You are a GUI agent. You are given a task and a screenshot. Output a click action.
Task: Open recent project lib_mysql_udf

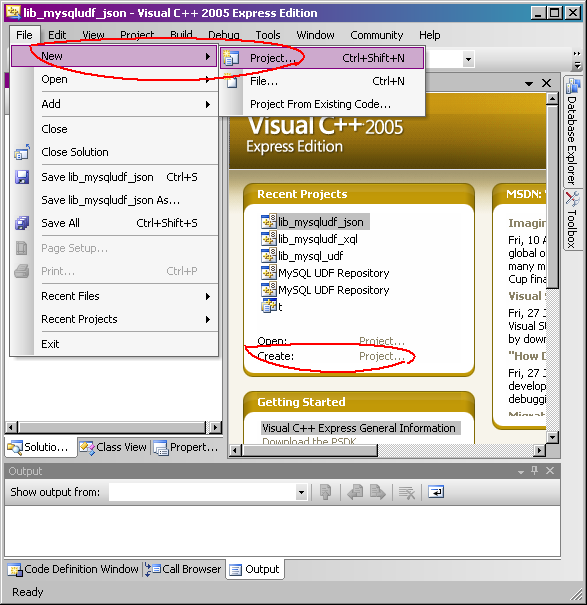coord(310,256)
